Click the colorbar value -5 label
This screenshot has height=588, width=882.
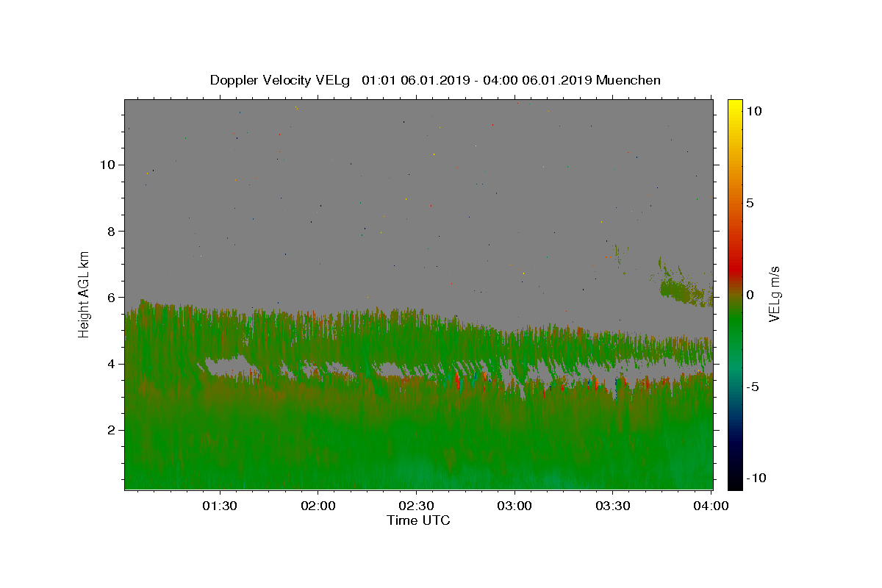[x=753, y=387]
